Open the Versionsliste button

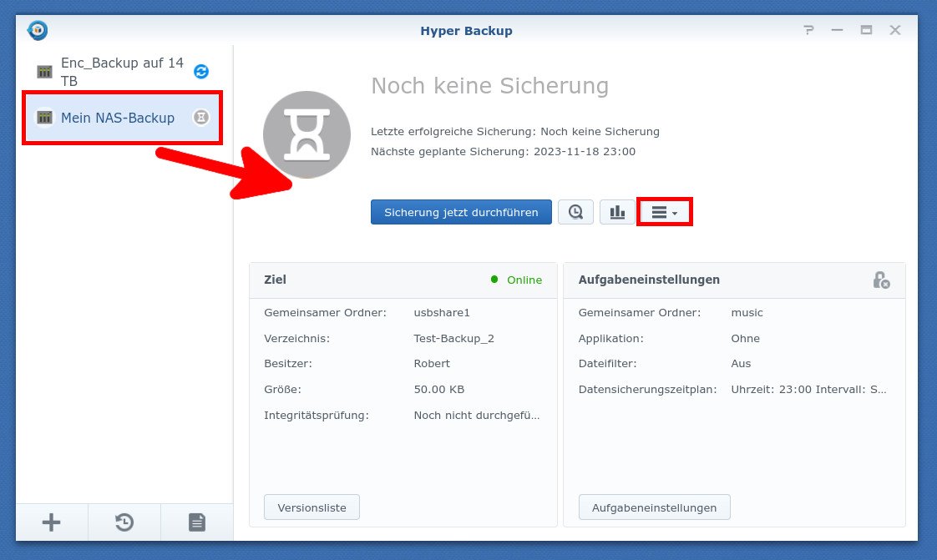point(311,507)
